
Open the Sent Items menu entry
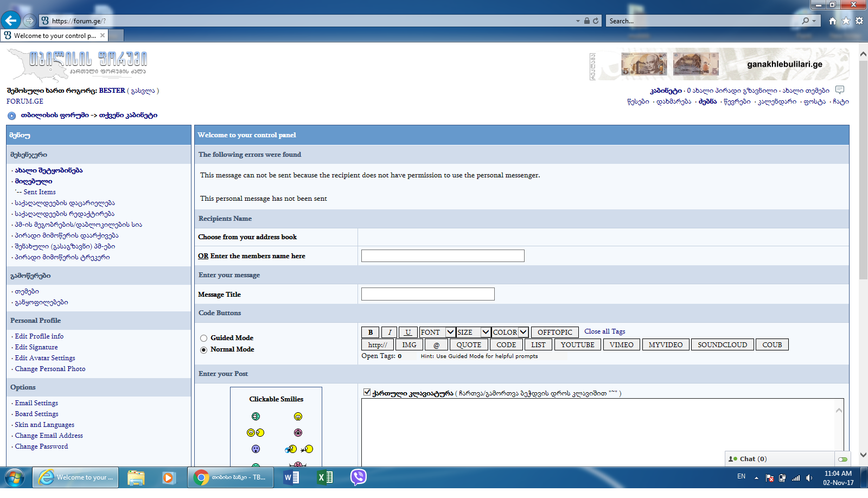point(40,192)
